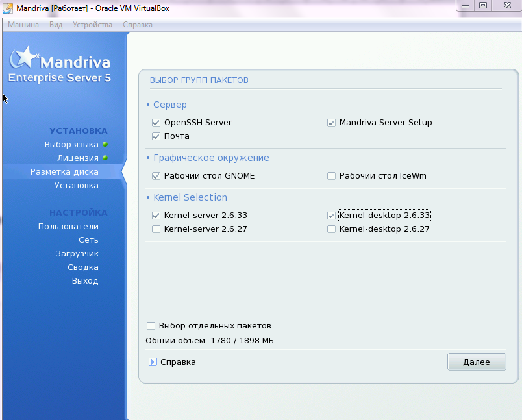Viewport: 522px width, 420px height.
Task: Uncheck the Рабочий стол GNOME checkbox
Action: (x=156, y=176)
